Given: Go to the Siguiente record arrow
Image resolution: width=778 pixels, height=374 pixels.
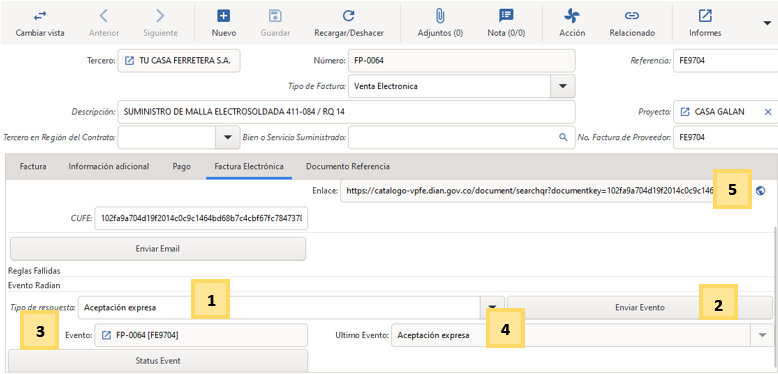Looking at the screenshot, I should [160, 16].
